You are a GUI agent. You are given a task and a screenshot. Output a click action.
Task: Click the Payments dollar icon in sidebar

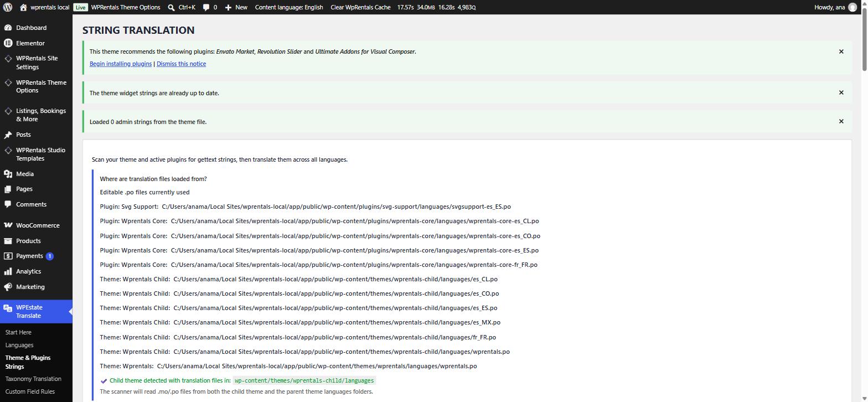8,256
